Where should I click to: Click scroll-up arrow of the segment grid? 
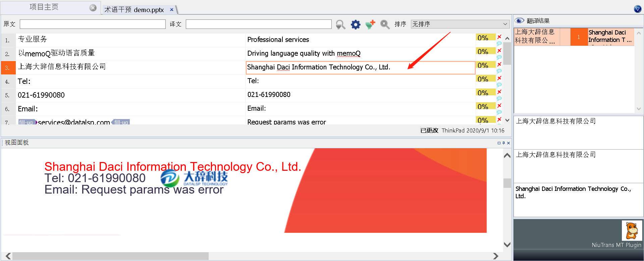507,38
